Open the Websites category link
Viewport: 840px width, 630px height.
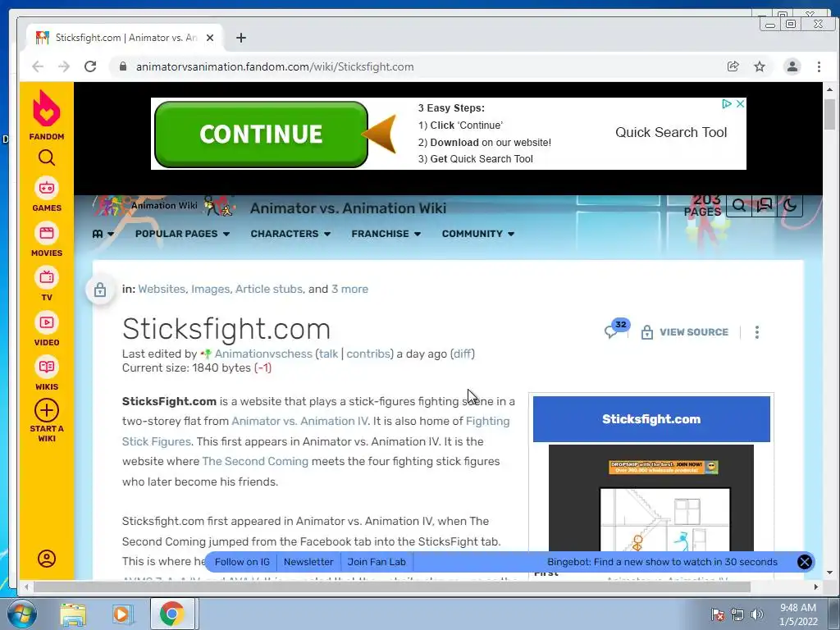[162, 290]
